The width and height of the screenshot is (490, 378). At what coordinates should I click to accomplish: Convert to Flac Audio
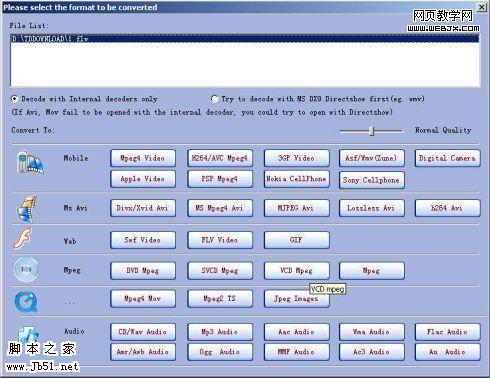pos(447,332)
